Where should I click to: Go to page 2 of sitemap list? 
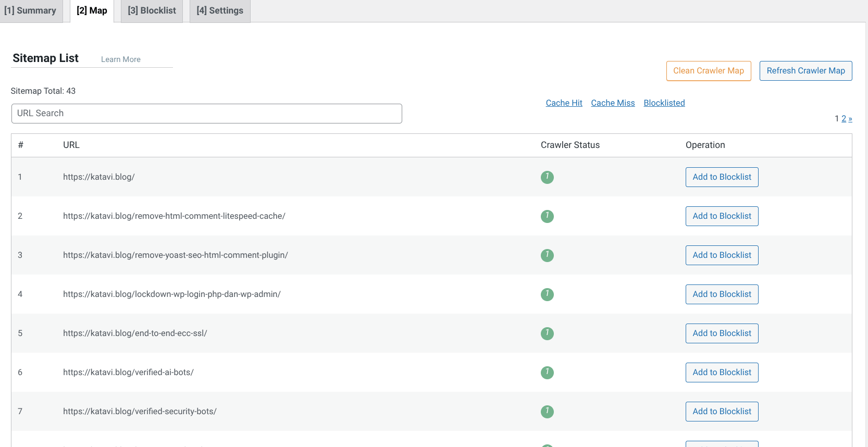(x=844, y=119)
